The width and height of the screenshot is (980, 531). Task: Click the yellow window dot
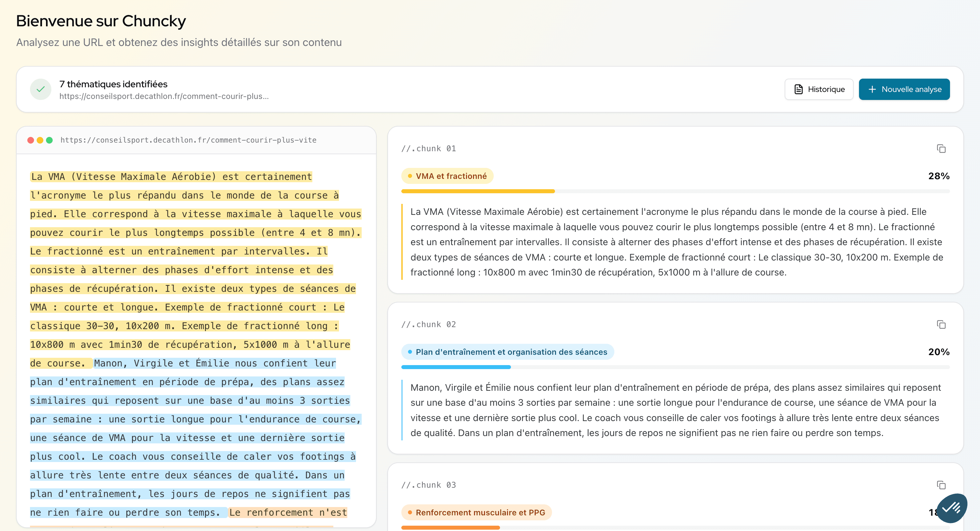(40, 140)
